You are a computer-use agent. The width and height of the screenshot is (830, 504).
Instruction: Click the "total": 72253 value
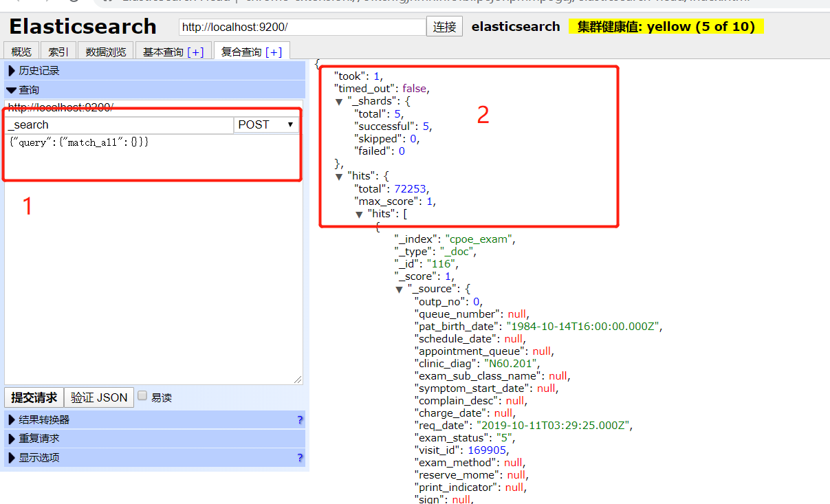pos(412,188)
